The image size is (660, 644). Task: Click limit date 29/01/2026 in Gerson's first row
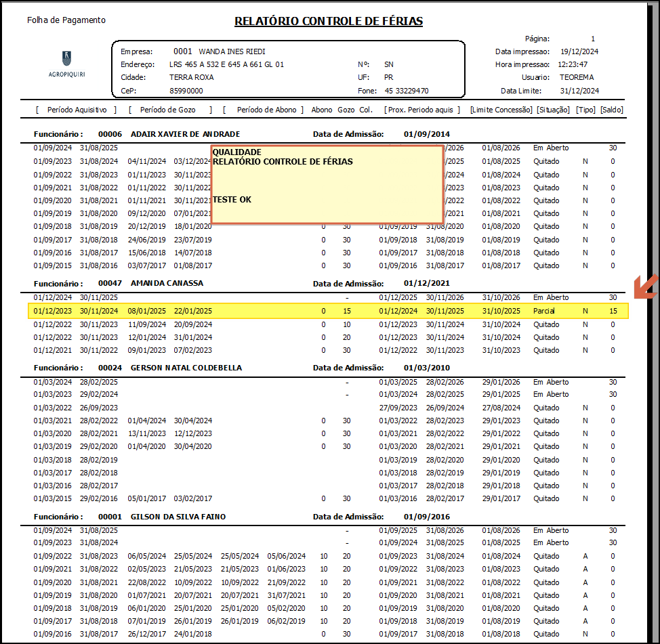pyautogui.click(x=501, y=382)
